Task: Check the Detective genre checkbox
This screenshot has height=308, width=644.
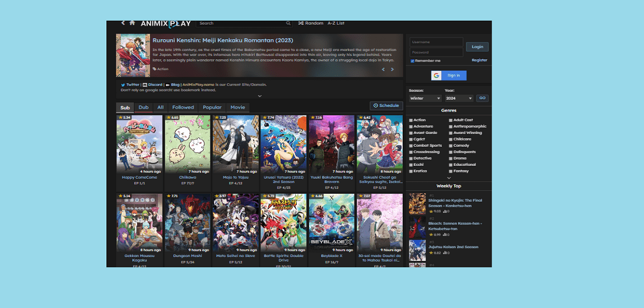Action: click(410, 158)
